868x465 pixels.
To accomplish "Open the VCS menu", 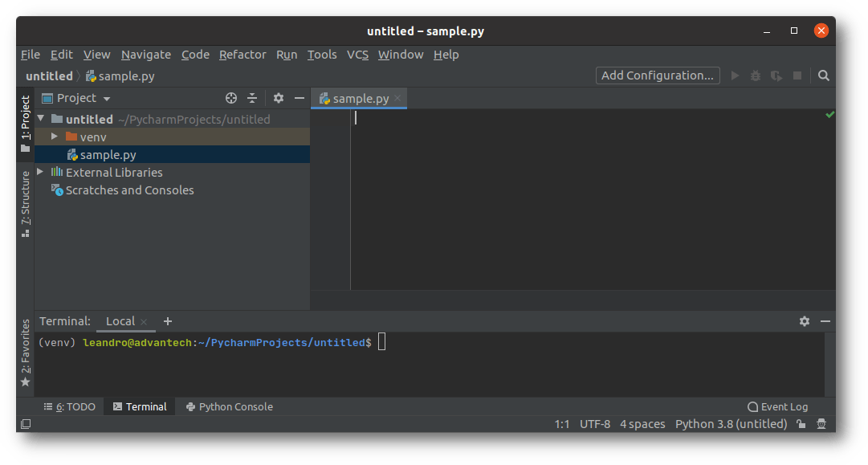I will click(x=357, y=54).
